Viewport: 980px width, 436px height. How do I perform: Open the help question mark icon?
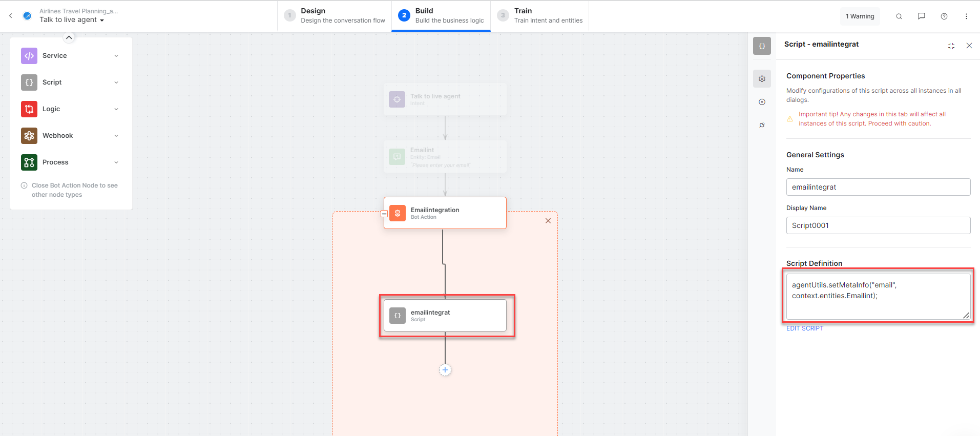pos(944,16)
